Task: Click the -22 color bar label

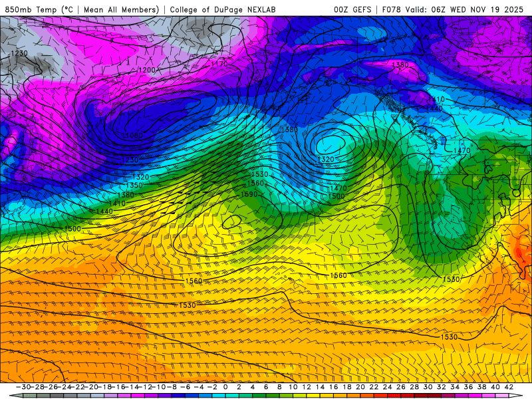Action: [78, 387]
